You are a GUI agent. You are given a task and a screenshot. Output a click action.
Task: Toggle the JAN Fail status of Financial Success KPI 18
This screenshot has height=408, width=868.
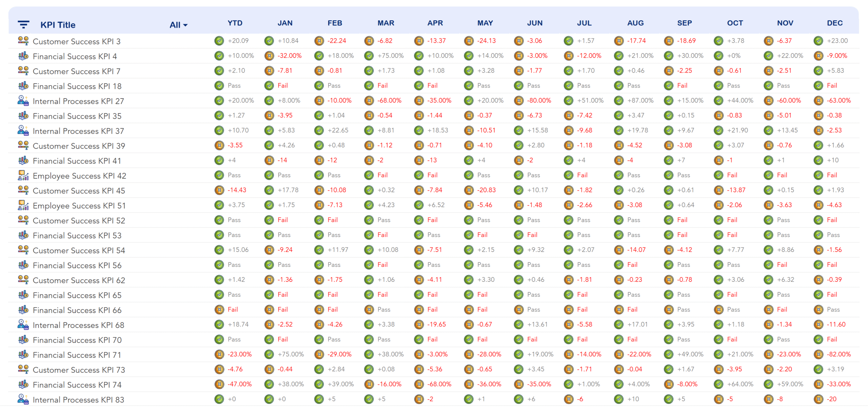click(x=269, y=86)
